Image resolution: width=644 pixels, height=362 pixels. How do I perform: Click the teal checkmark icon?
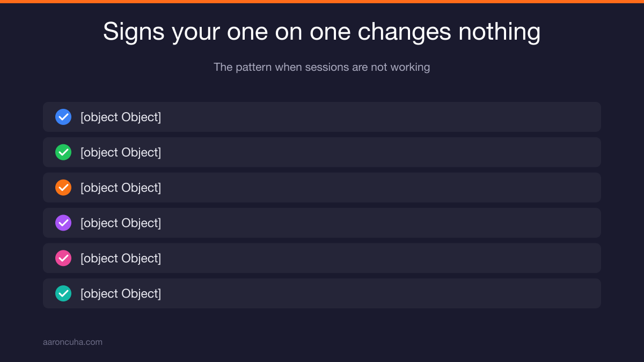pyautogui.click(x=63, y=293)
